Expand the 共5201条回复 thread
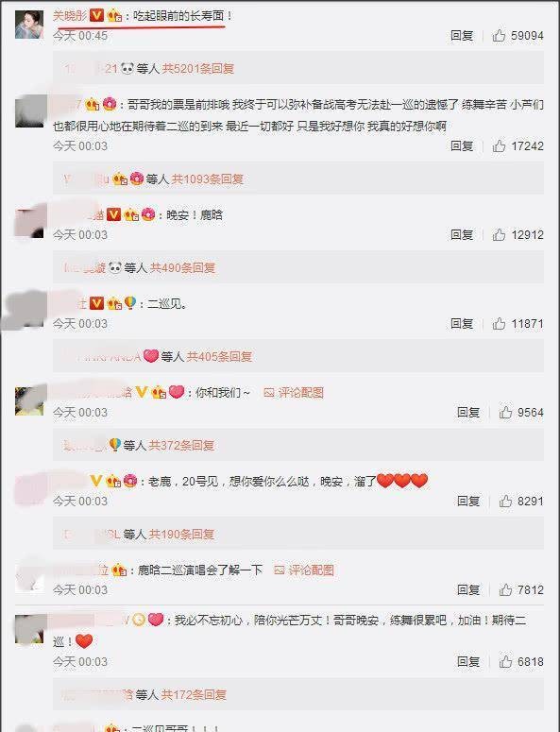This screenshot has height=732, width=560. click(x=198, y=69)
